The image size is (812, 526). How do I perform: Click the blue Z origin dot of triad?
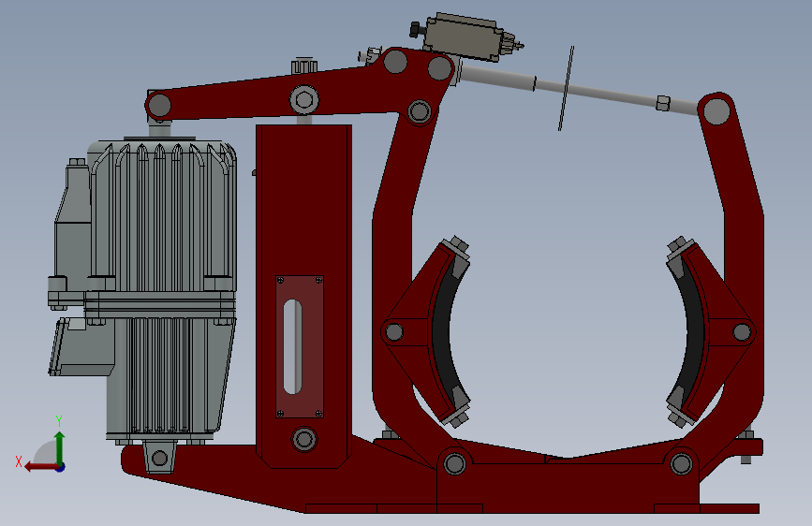pos(61,467)
